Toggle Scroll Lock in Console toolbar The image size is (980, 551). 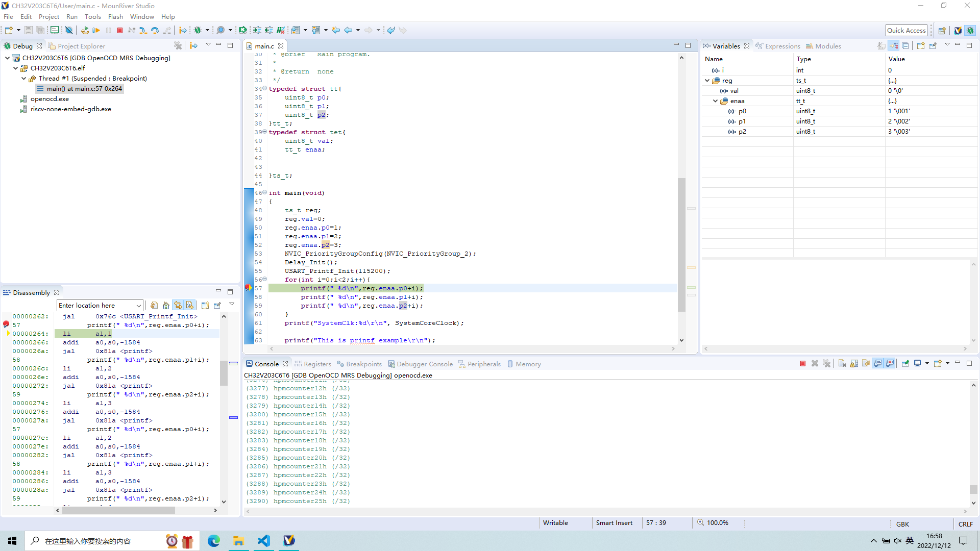tap(854, 364)
